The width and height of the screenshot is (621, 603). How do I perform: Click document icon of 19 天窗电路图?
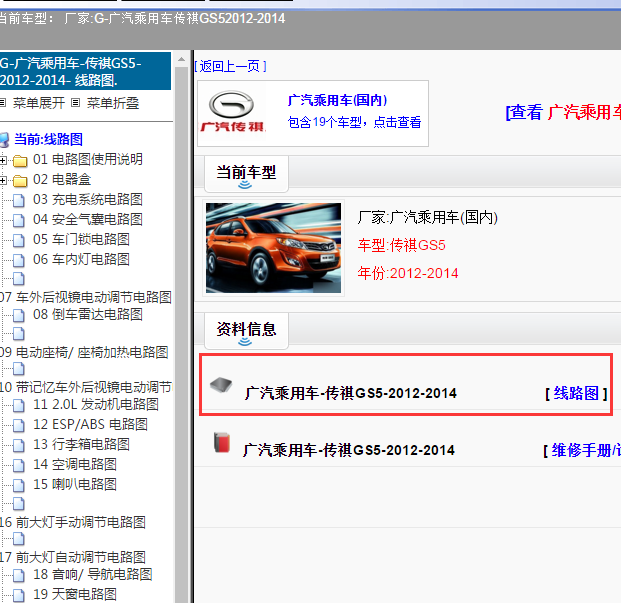click(19, 595)
